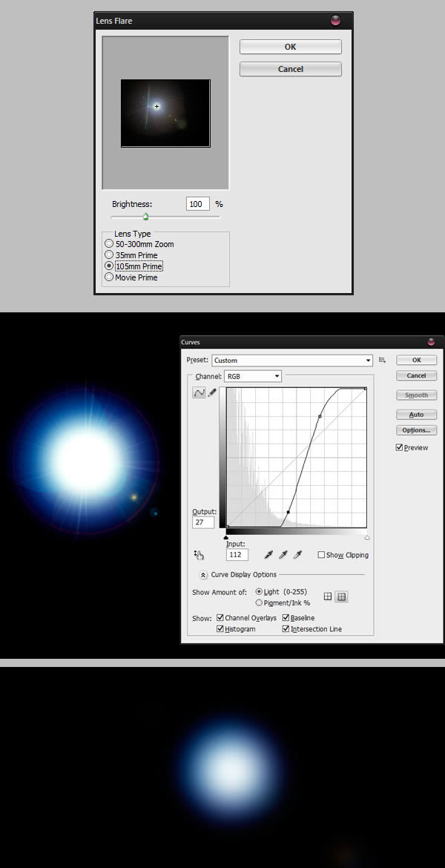Click the Lens Flare brightness slider handle
This screenshot has width=445, height=868.
[x=145, y=217]
